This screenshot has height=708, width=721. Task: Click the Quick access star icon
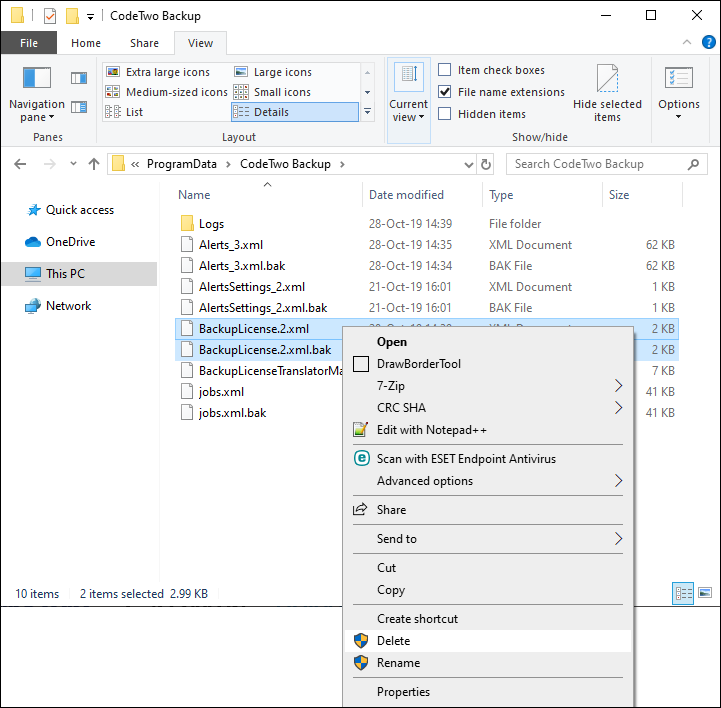(x=34, y=210)
